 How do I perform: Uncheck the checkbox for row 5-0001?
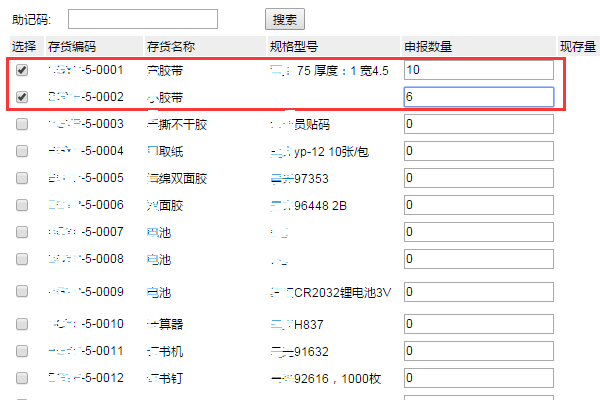point(22,71)
